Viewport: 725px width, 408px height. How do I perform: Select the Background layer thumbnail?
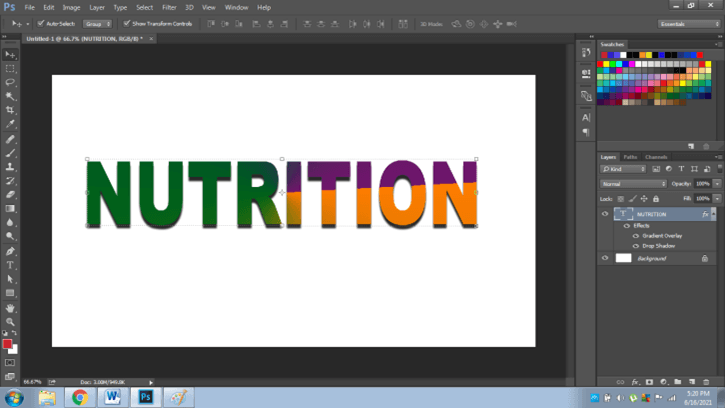[x=623, y=258]
